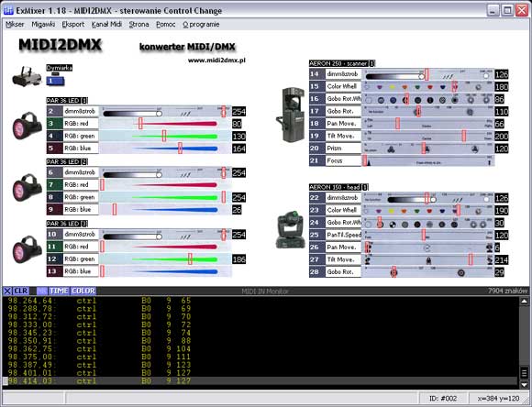Click status bar 'ID: #002' field

tap(443, 398)
